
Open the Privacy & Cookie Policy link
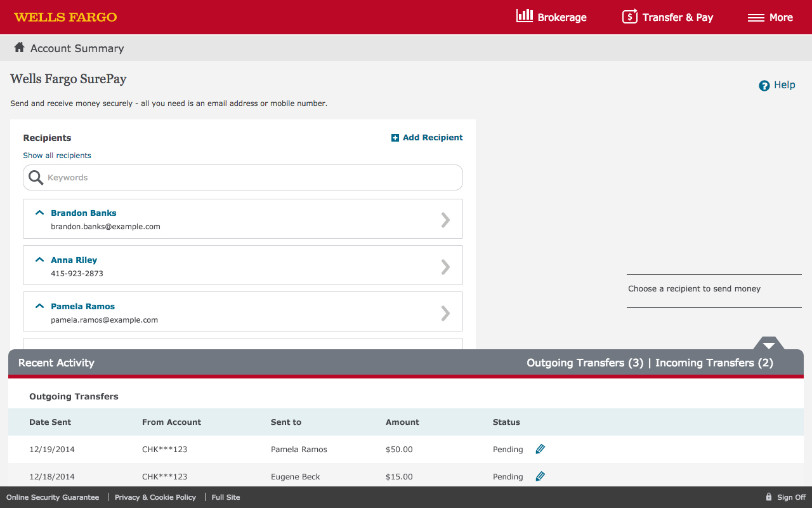155,497
